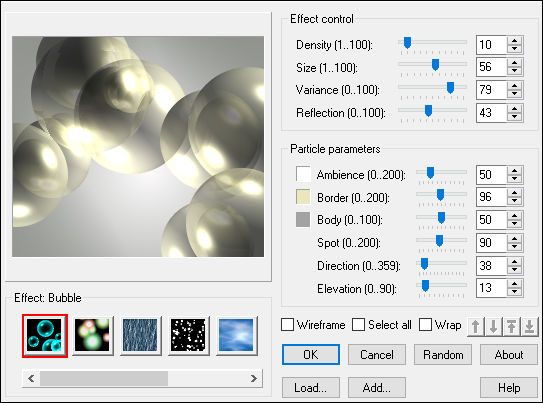Click the move up arrow icon
Screen dimensions: 543x403
(x=476, y=326)
